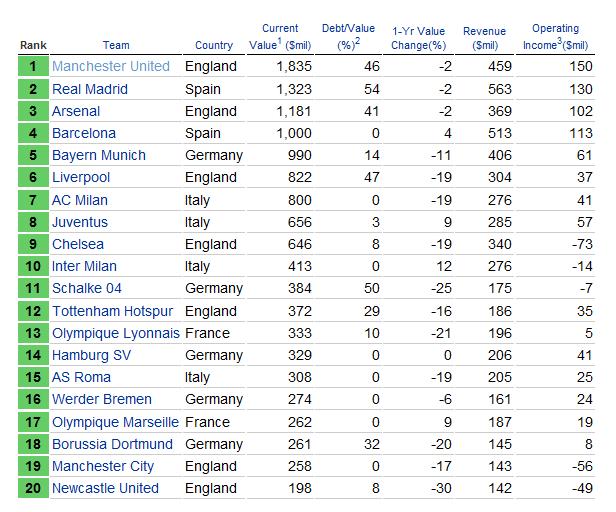Sort by Debt/Value (%) column header

(x=348, y=37)
